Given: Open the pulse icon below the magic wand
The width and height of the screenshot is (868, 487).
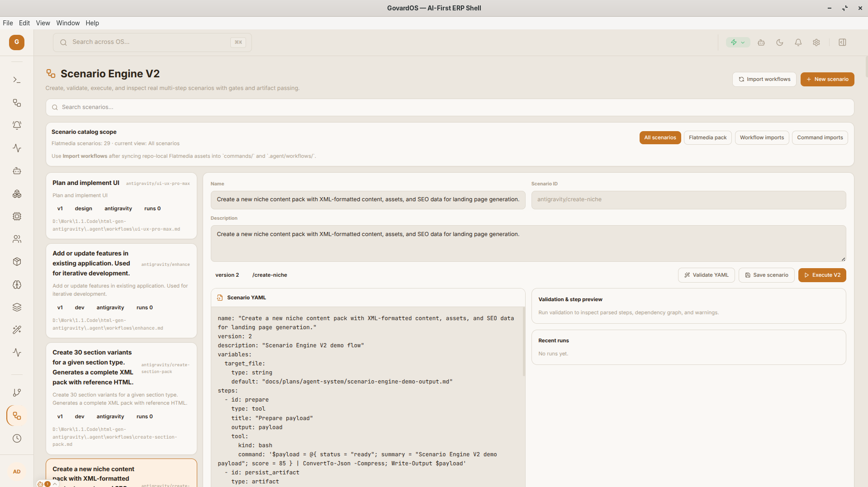Looking at the screenshot, I should 17,353.
